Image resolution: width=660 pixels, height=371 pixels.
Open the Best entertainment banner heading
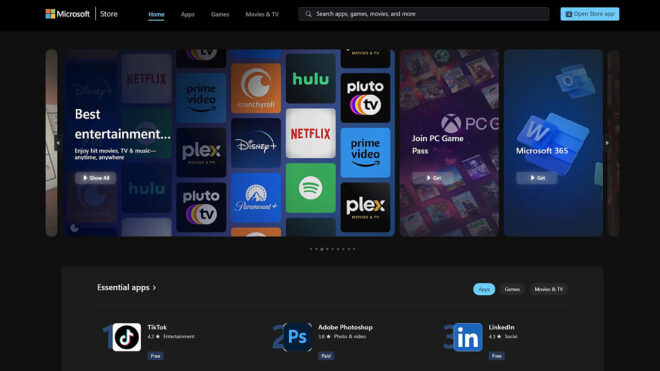tap(122, 124)
